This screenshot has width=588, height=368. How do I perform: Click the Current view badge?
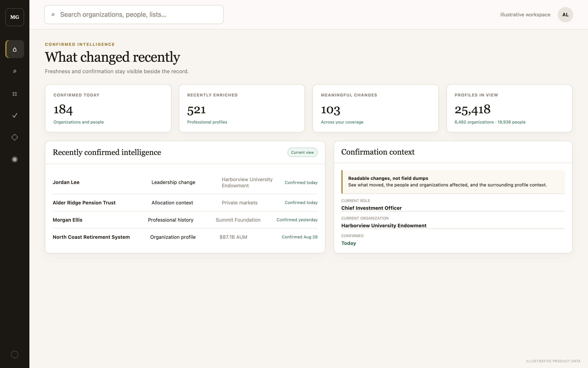(302, 152)
